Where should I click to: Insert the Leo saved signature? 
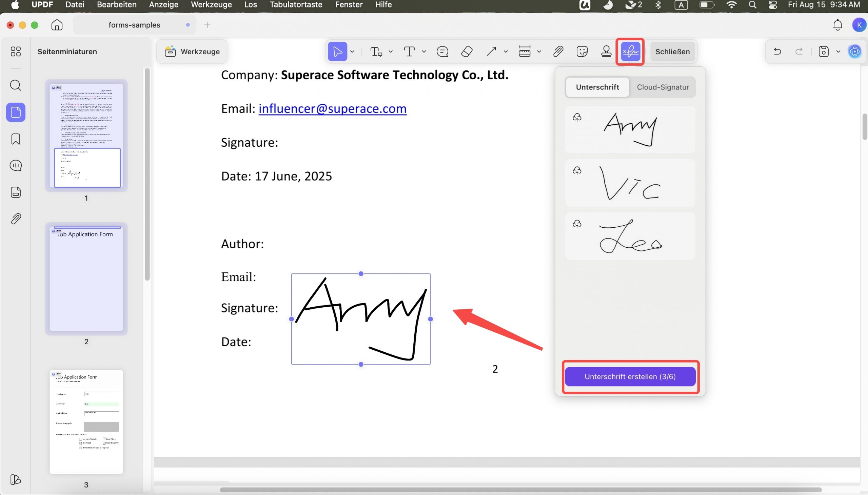[x=630, y=236]
